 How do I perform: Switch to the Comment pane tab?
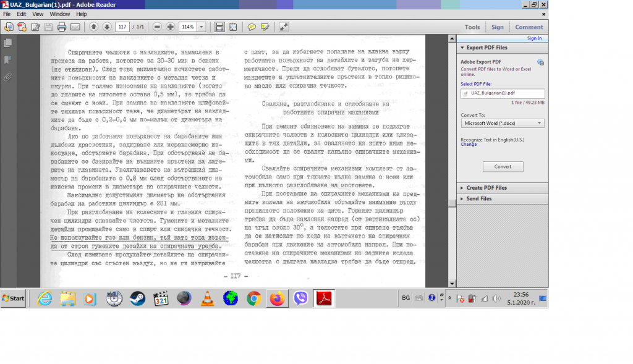[529, 27]
